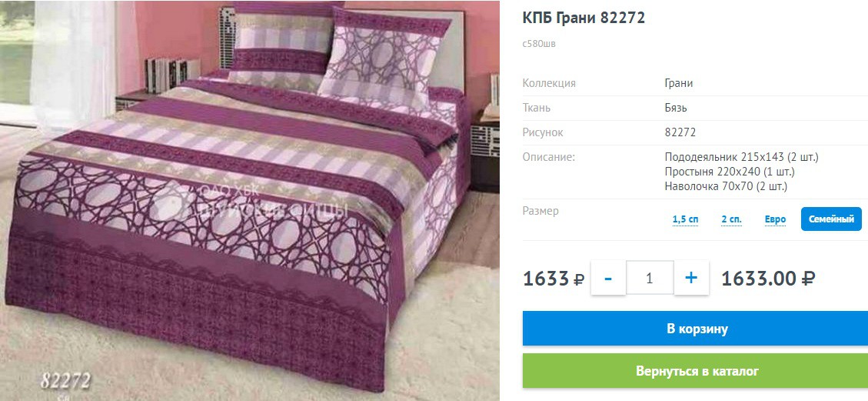
Task: Click the 82272 pattern value in Рисунок row
Action: [680, 133]
